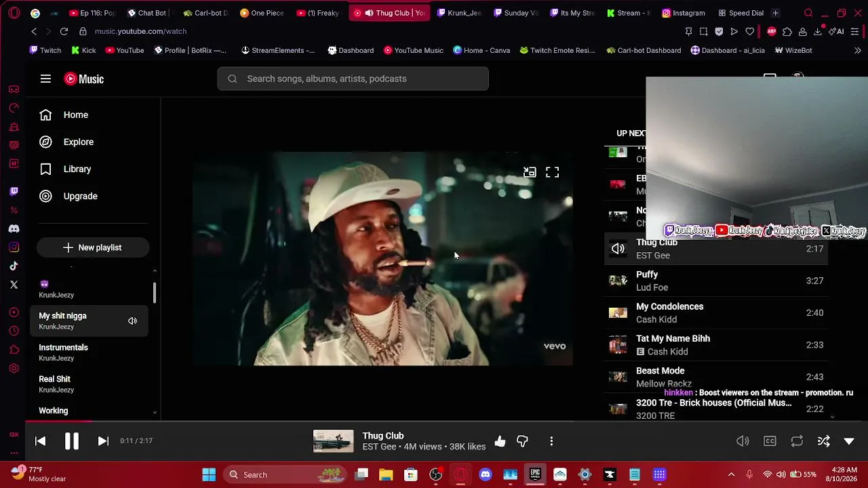
Task: Show hidden system tray icons
Action: [x=731, y=474]
